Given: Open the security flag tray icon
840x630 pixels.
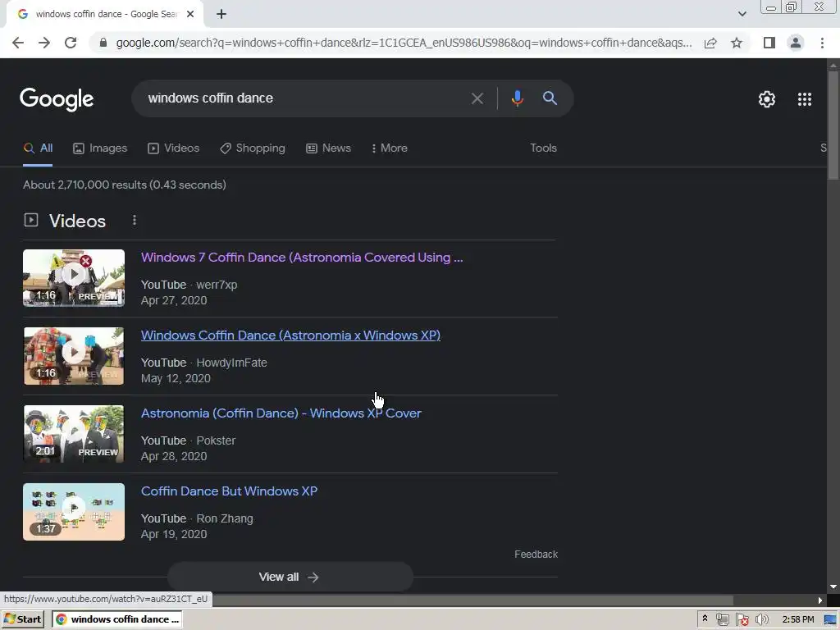Looking at the screenshot, I should [742, 620].
